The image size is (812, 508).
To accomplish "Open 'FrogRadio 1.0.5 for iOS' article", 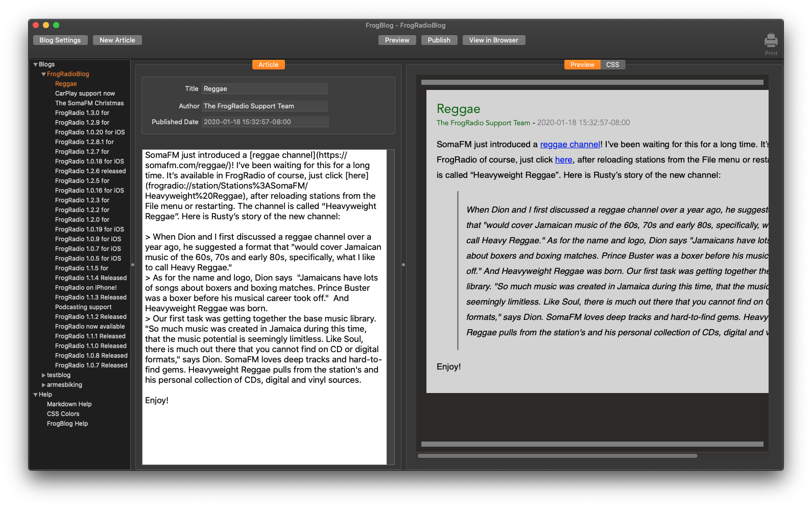I will tap(88, 259).
